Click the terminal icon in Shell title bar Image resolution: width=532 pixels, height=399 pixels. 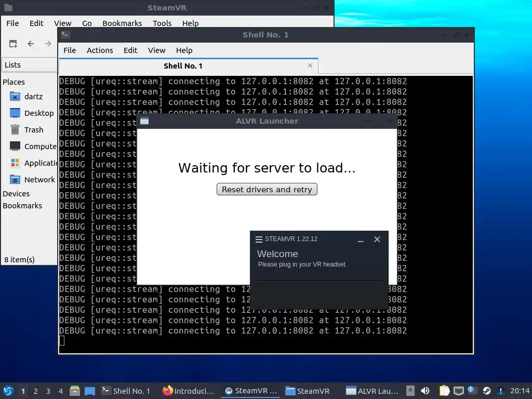point(65,34)
